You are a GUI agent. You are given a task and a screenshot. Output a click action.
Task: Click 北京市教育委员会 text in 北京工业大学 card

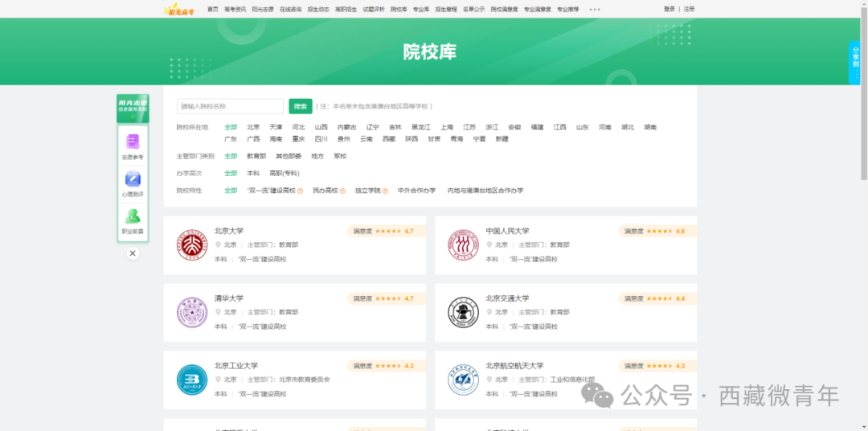click(x=304, y=380)
